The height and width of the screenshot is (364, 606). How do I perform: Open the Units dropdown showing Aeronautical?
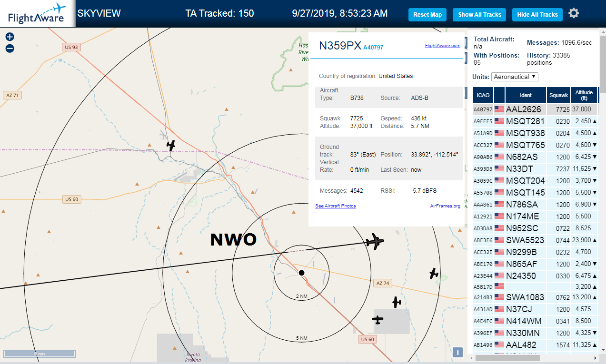[515, 77]
